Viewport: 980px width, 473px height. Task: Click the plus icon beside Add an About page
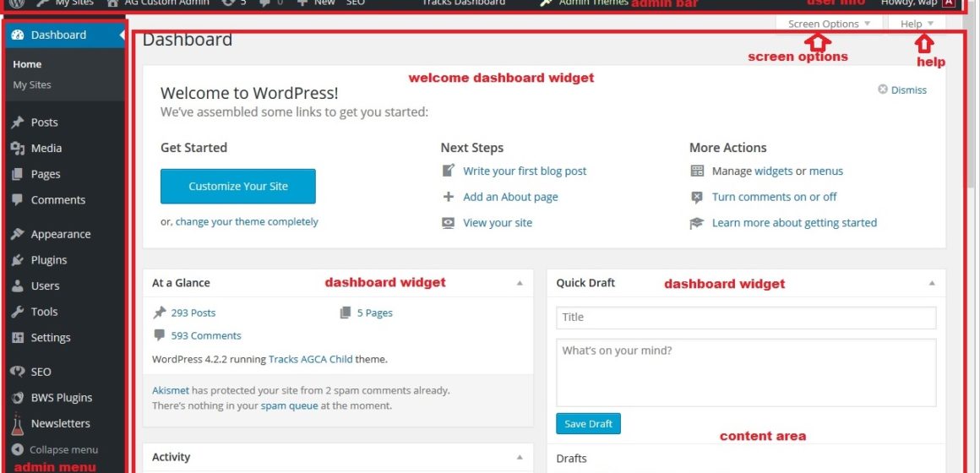[x=448, y=197]
